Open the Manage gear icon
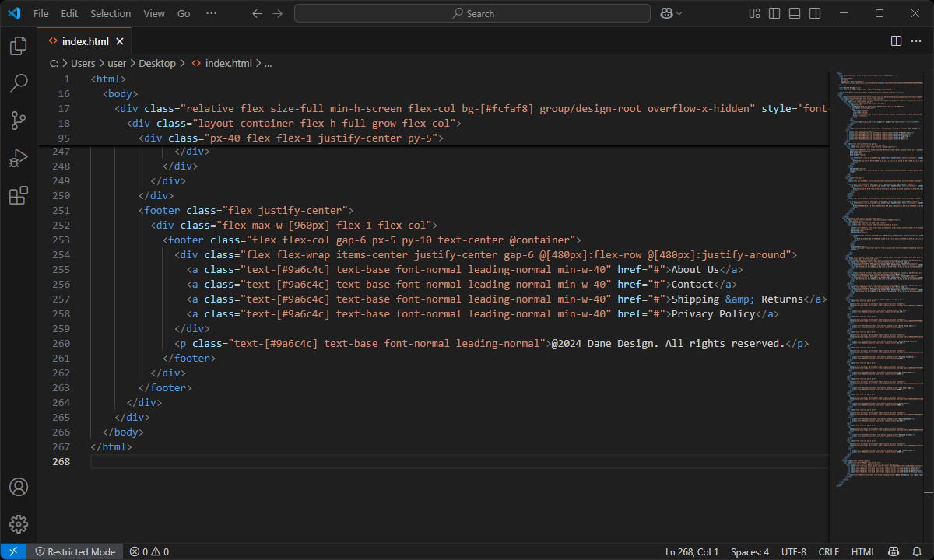 pyautogui.click(x=19, y=524)
